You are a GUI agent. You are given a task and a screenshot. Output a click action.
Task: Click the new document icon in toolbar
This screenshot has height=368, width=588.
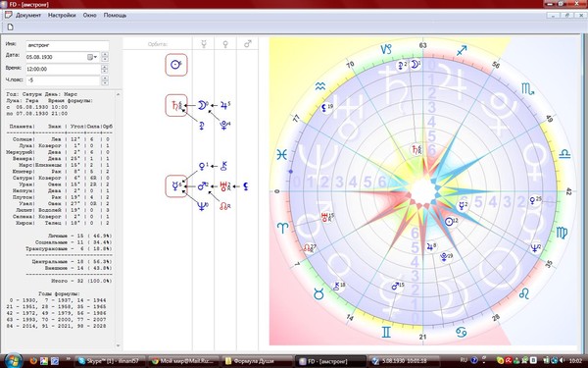[10, 27]
